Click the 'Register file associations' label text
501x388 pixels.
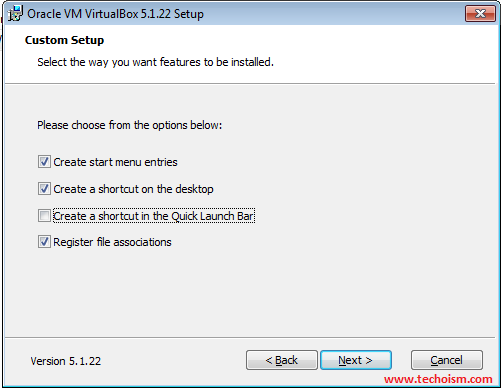tap(112, 242)
